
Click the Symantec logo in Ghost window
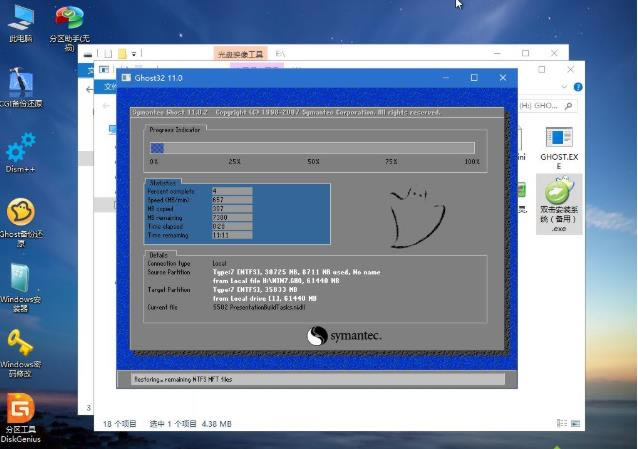coord(345,336)
